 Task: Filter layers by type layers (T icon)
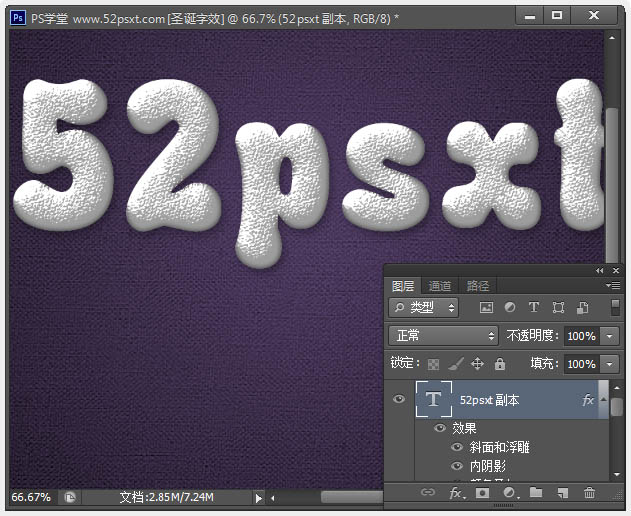(x=533, y=308)
